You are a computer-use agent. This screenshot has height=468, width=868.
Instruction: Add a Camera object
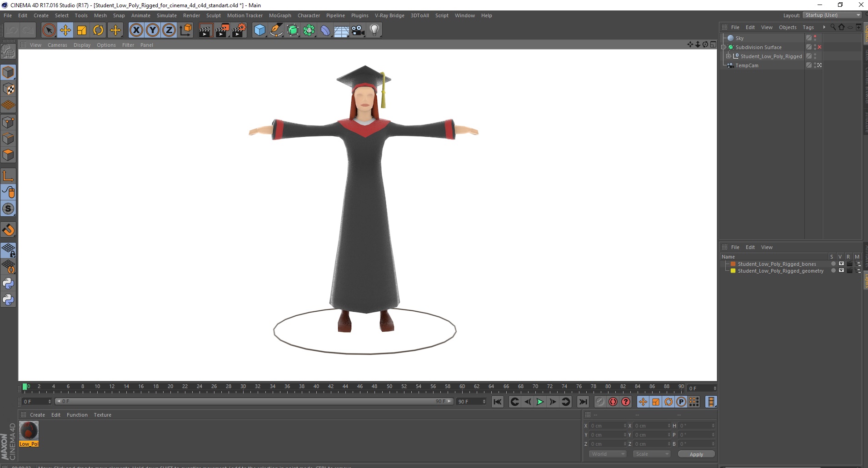coord(358,30)
